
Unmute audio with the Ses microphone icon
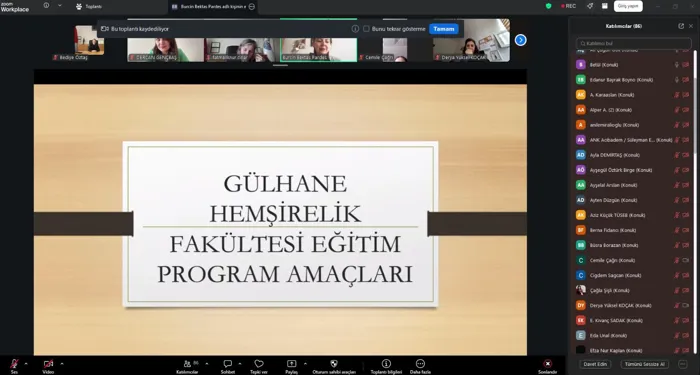pos(14,364)
